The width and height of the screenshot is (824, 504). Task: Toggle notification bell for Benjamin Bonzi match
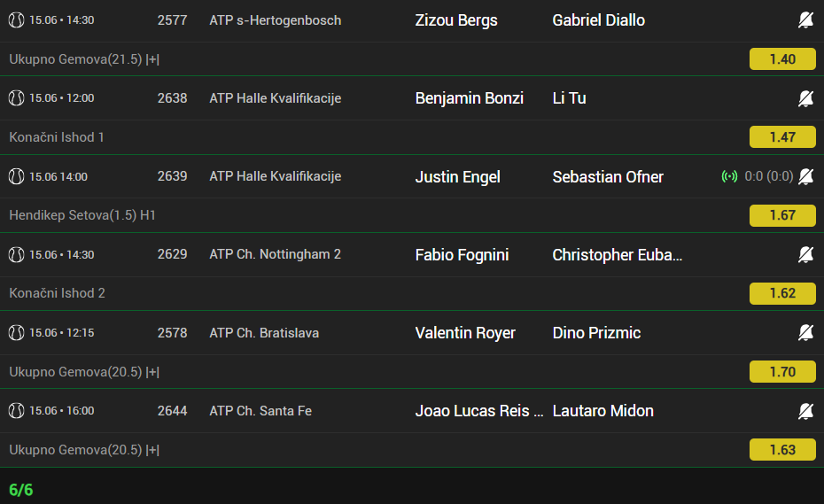click(x=805, y=98)
